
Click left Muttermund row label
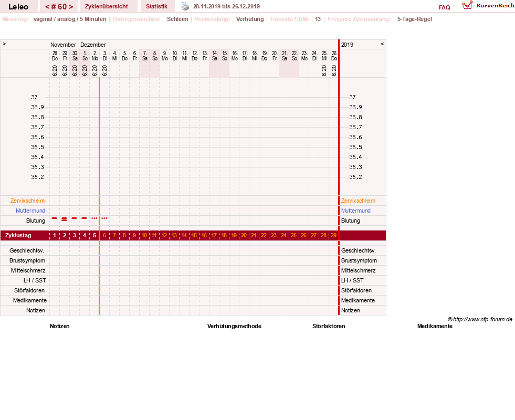[x=30, y=211]
